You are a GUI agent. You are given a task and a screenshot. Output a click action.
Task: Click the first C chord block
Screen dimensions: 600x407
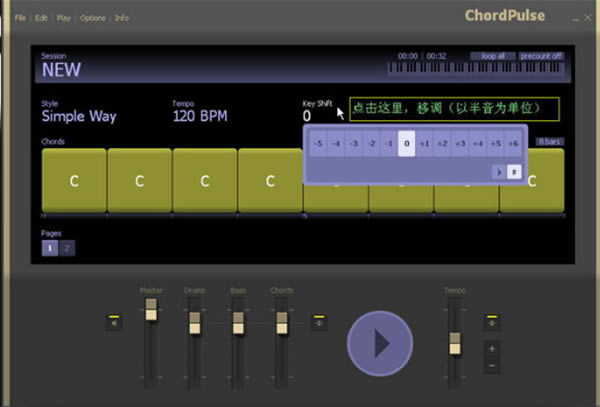click(x=73, y=181)
